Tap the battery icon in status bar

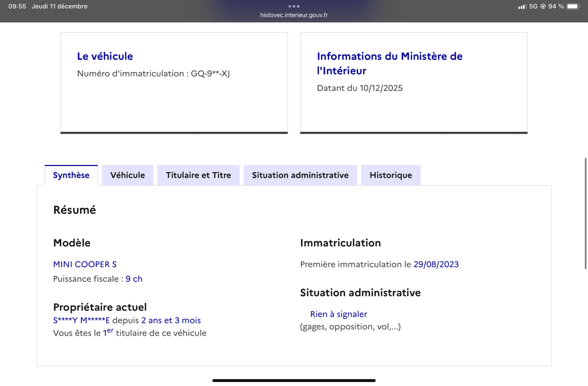573,6
